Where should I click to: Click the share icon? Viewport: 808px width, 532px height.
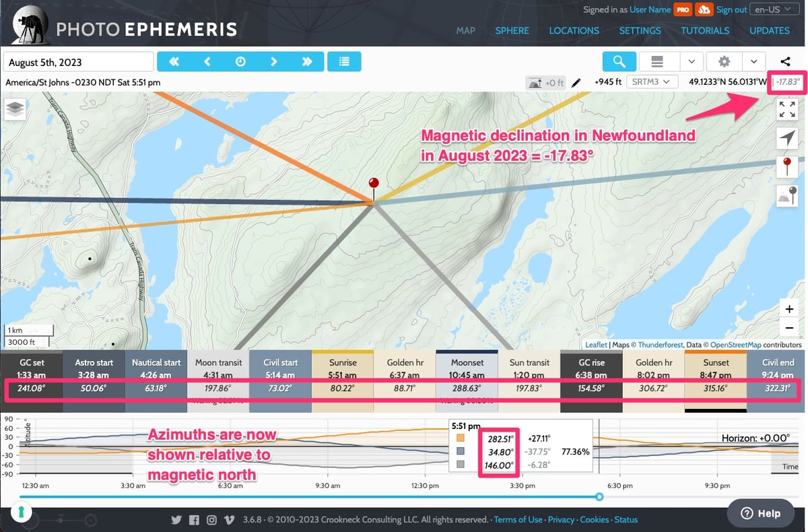(786, 61)
